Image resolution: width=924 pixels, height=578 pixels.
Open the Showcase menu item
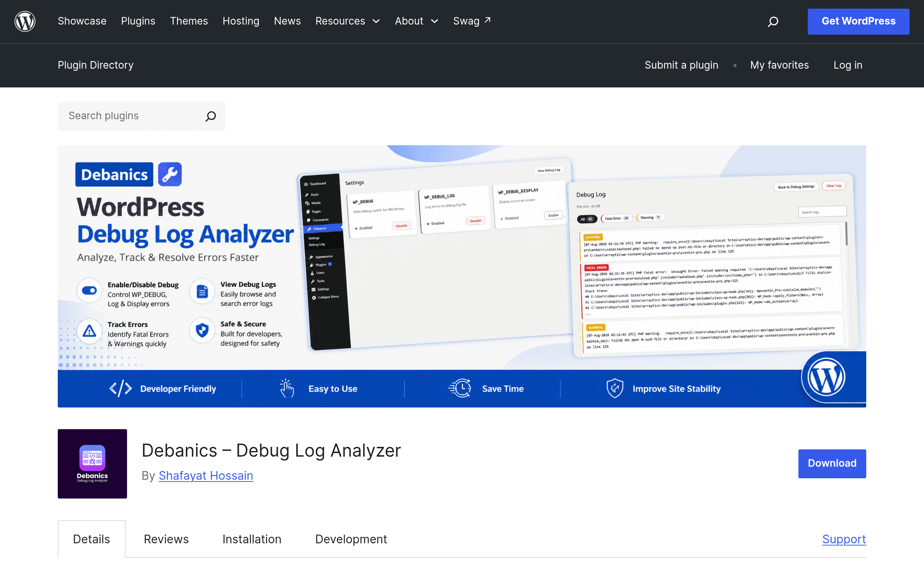82,21
